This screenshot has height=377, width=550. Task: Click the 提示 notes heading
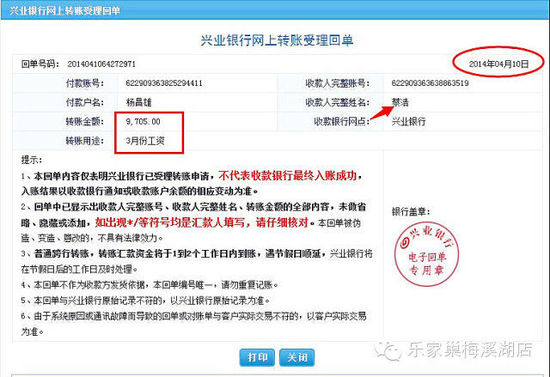click(32, 160)
